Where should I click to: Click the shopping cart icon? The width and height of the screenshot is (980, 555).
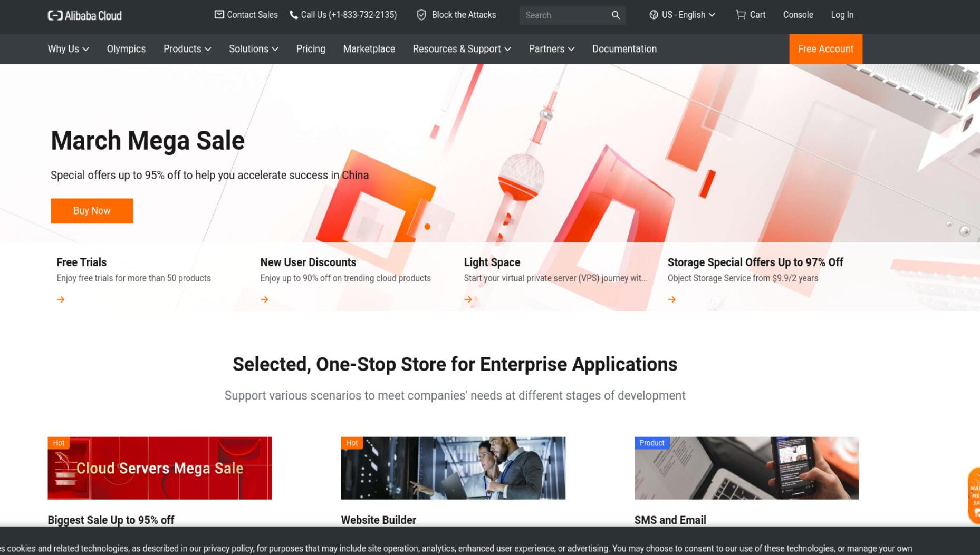[x=741, y=15]
